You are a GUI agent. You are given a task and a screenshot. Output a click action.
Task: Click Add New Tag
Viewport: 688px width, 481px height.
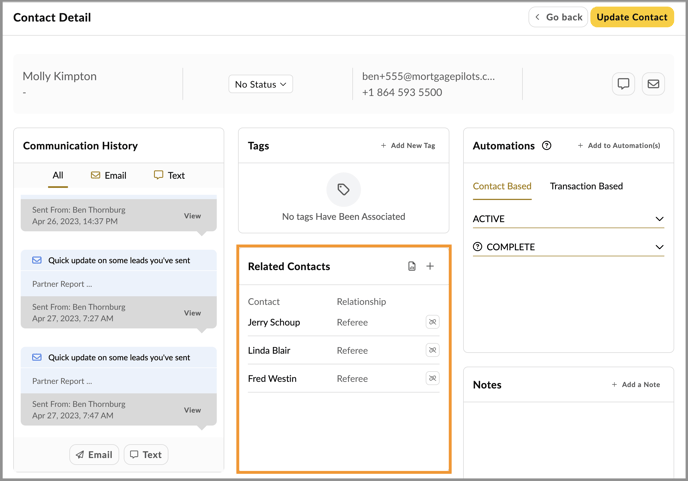click(408, 145)
